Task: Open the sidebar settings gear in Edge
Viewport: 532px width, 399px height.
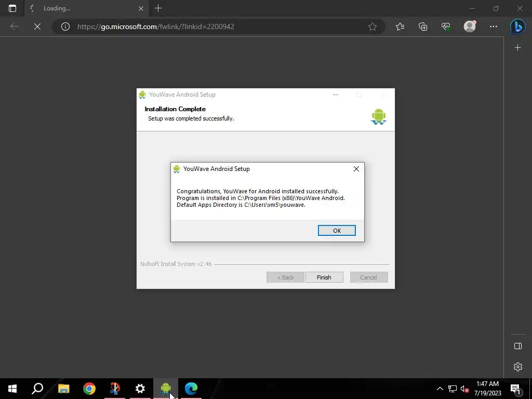Action: coord(518,367)
